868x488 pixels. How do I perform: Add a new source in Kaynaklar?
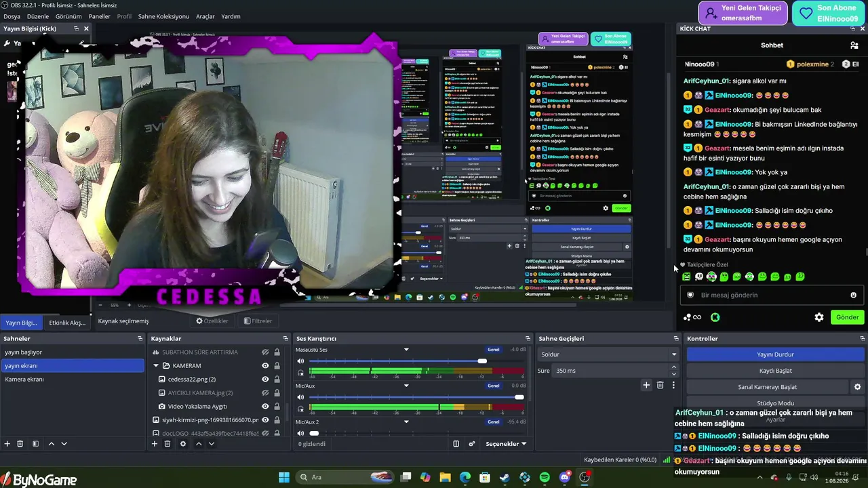(155, 444)
